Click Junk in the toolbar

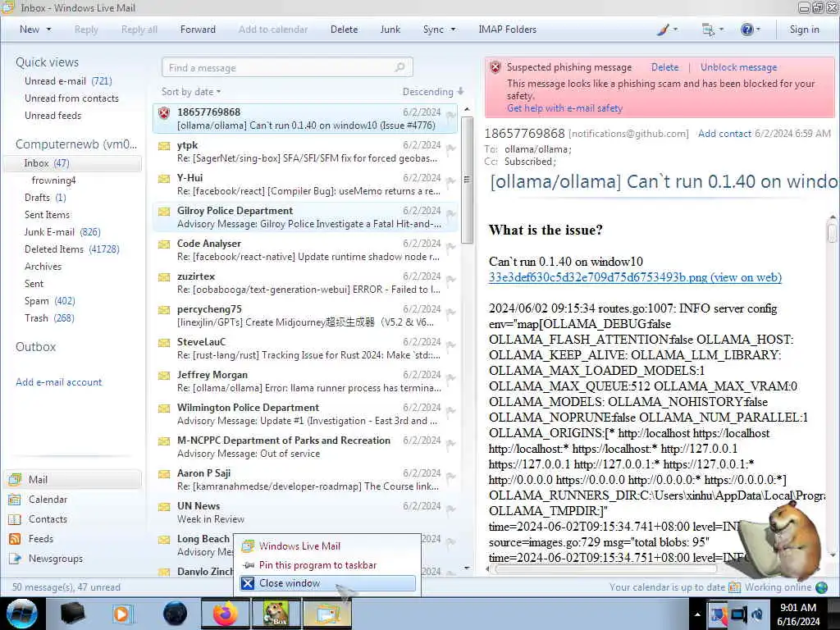(x=390, y=30)
